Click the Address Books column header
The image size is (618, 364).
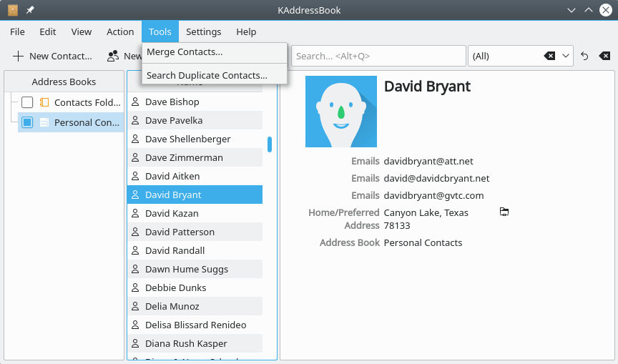pos(64,82)
